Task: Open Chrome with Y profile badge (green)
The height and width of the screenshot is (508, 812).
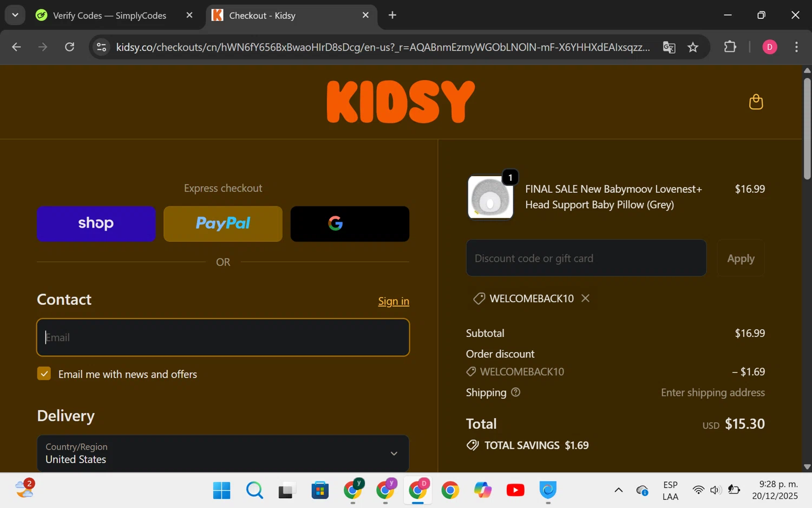Action: click(353, 490)
